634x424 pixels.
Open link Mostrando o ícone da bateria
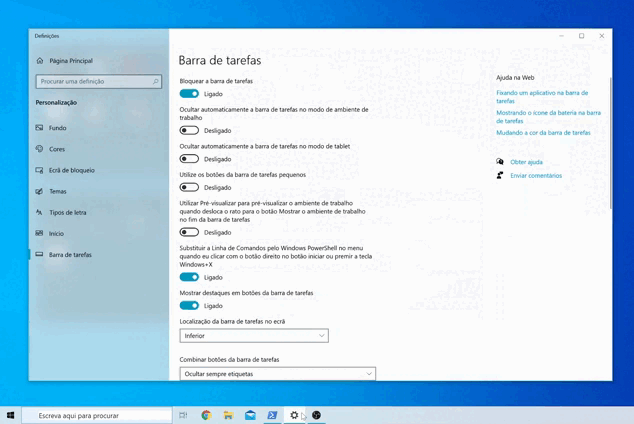[x=548, y=117]
